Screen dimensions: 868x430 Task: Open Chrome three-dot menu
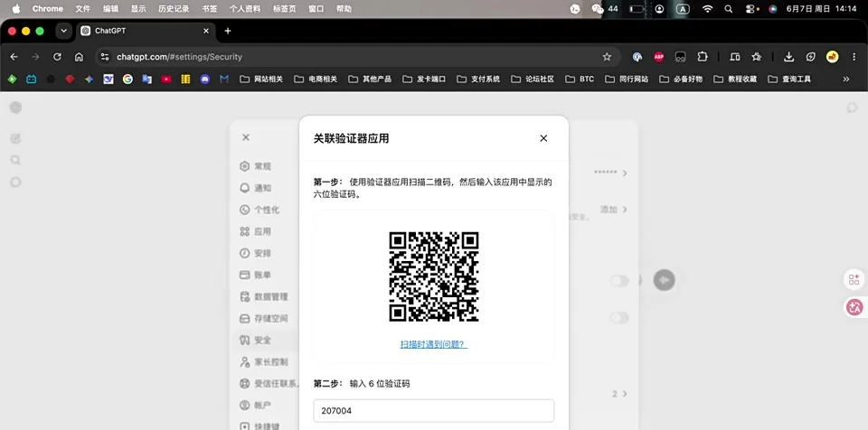pyautogui.click(x=854, y=57)
